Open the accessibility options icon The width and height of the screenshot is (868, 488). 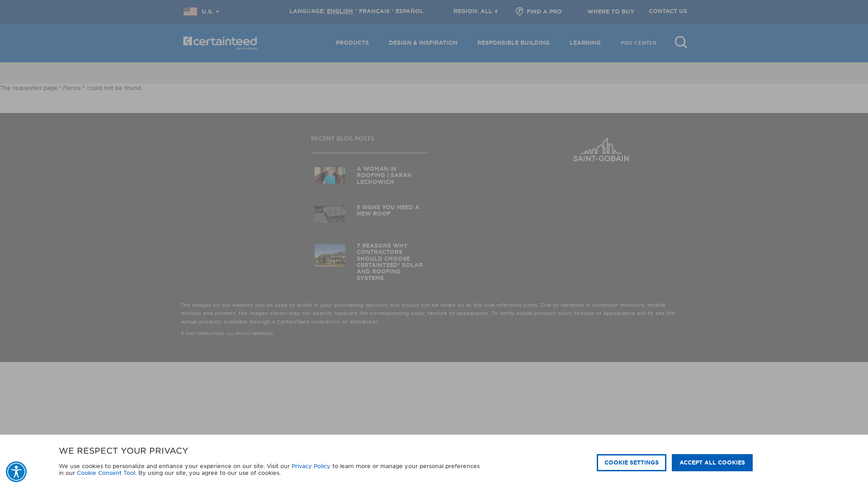(x=16, y=472)
